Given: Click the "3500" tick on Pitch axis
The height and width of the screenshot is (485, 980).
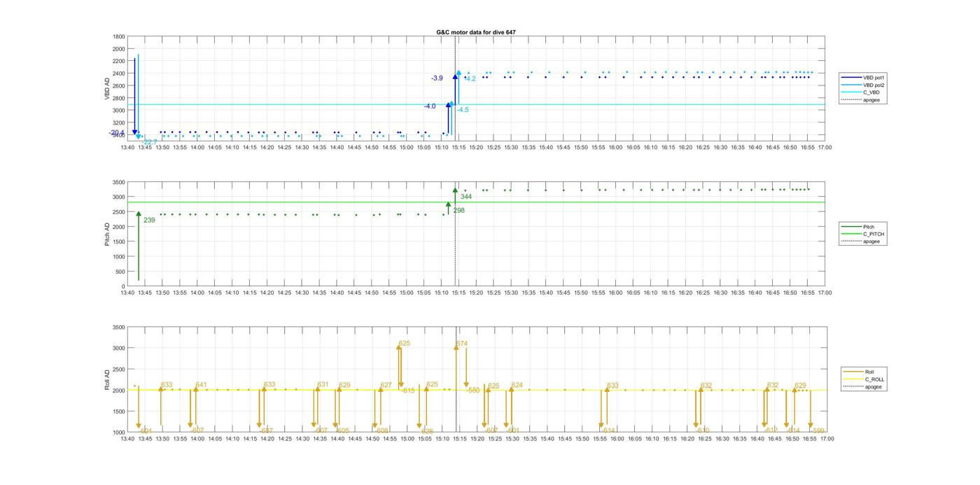Looking at the screenshot, I should click(119, 183).
